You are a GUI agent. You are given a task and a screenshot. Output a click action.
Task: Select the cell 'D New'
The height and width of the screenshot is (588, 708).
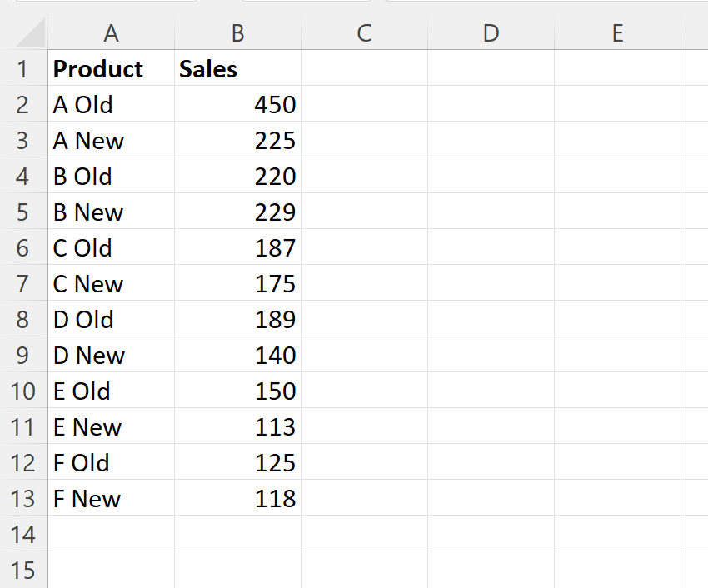click(x=111, y=355)
